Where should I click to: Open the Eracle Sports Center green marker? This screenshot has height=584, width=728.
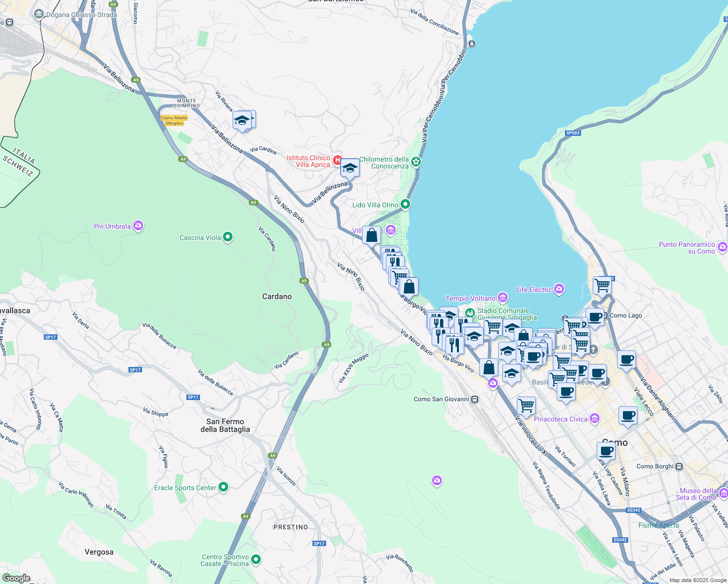pyautogui.click(x=223, y=487)
